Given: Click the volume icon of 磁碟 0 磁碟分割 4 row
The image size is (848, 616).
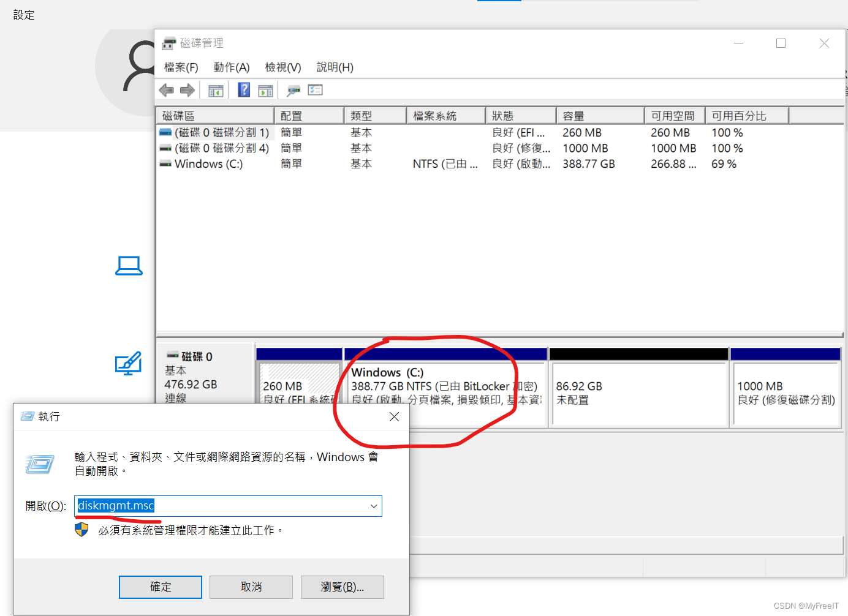Looking at the screenshot, I should coord(165,148).
